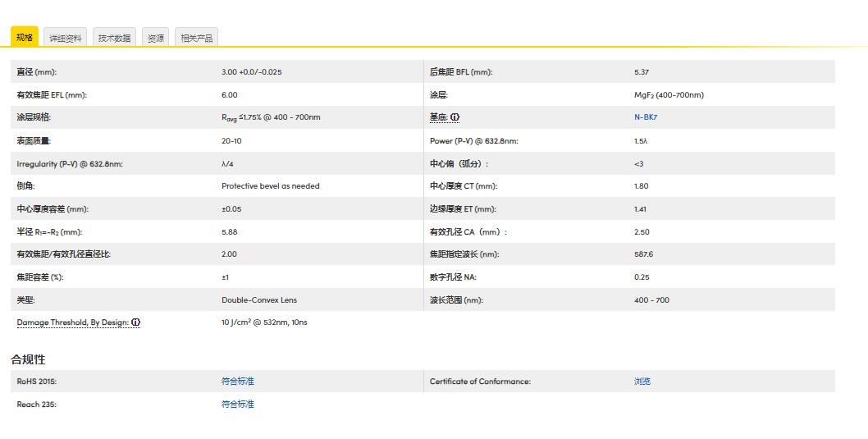Open the 技术数据 tab
Viewport: 868px width, 439px height.
[115, 38]
